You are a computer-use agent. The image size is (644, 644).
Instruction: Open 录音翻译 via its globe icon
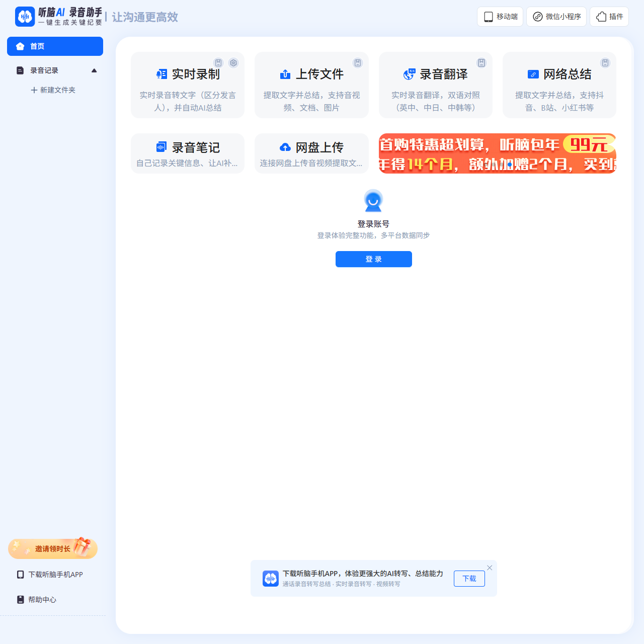pos(409,74)
